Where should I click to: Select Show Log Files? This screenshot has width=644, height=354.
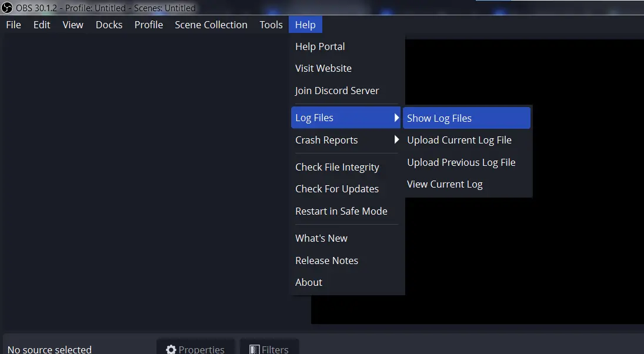click(466, 118)
